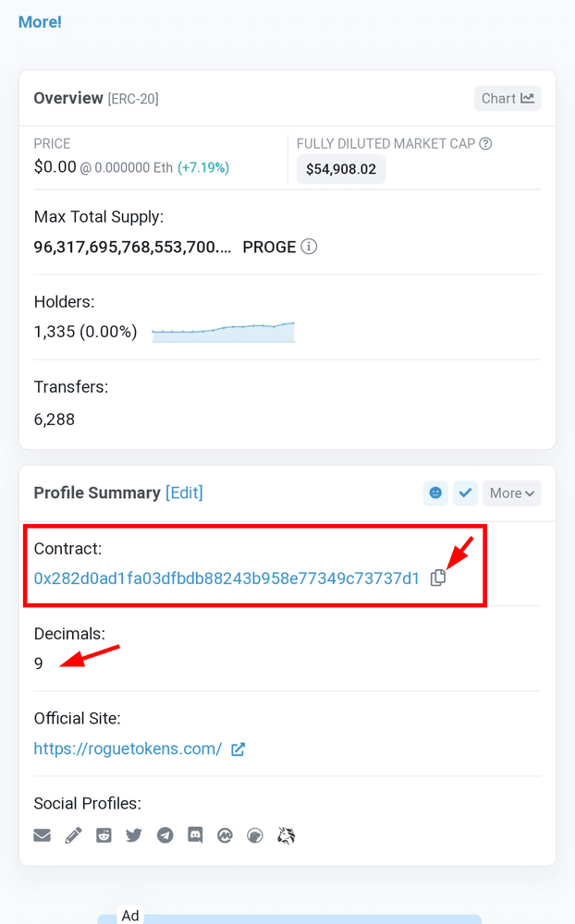This screenshot has width=575, height=924.
Task: Click the blue checkmark verified badge
Action: click(465, 492)
